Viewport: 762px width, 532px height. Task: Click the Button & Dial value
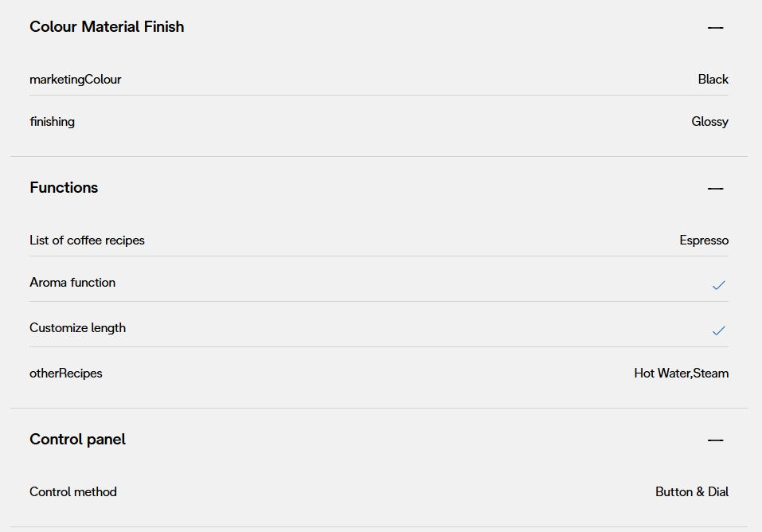tap(691, 492)
